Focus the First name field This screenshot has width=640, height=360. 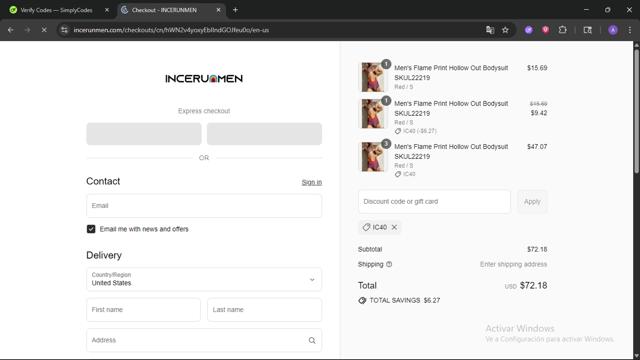[143, 310]
